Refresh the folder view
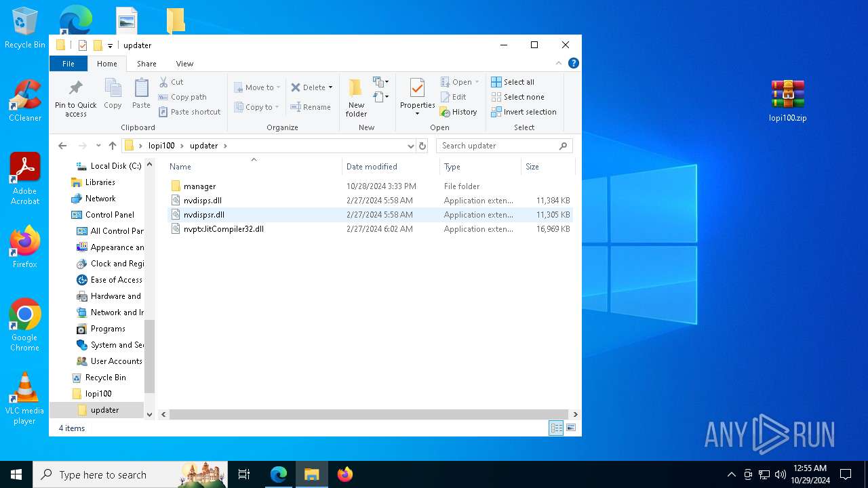The image size is (868, 488). click(x=422, y=146)
